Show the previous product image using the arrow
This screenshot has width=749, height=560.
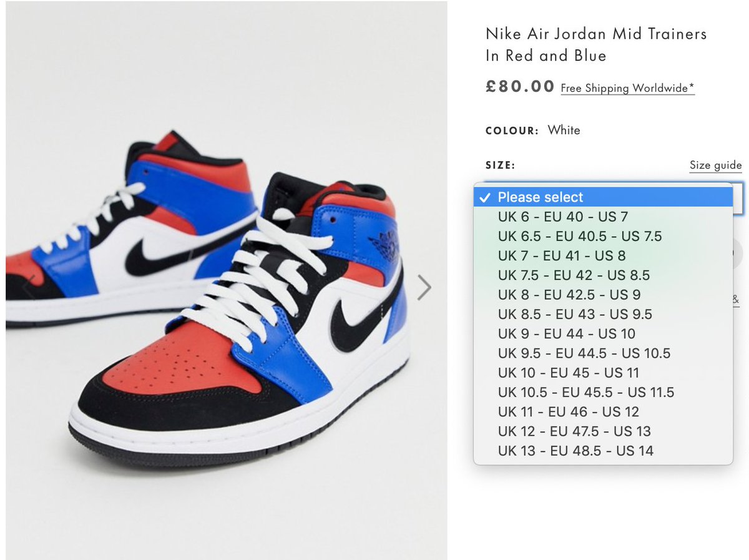[x=28, y=288]
